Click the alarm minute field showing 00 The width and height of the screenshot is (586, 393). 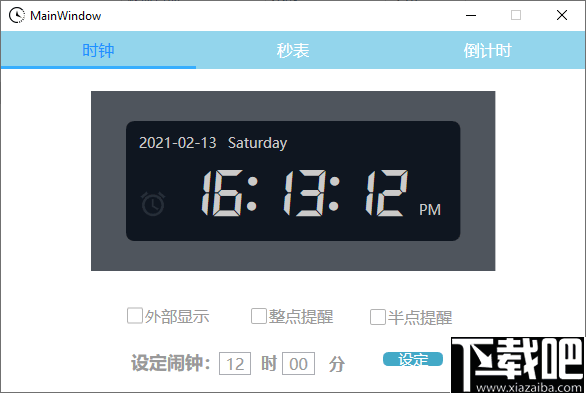pyautogui.click(x=298, y=363)
